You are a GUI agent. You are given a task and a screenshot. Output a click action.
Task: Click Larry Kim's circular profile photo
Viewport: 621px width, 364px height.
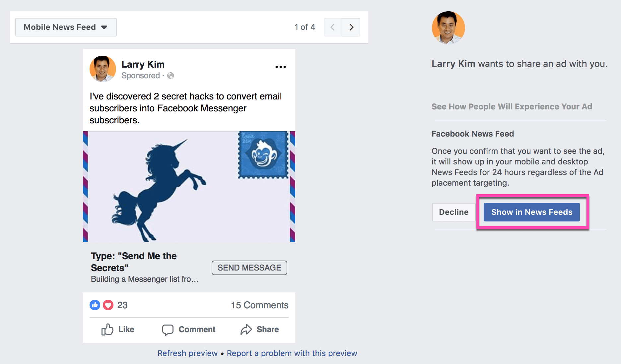click(103, 69)
